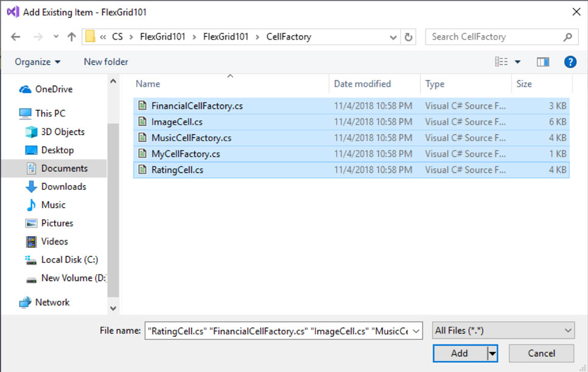Image resolution: width=588 pixels, height=372 pixels.
Task: Create a New folder
Action: click(106, 62)
